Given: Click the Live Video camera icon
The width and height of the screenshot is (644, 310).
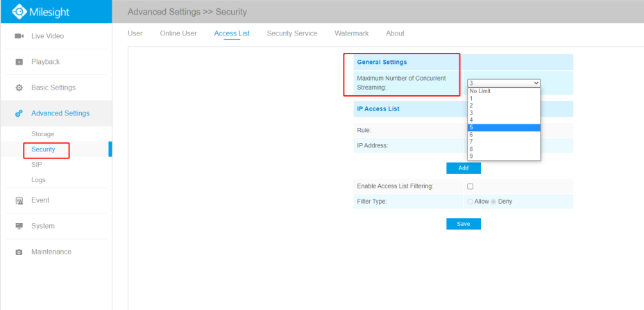Looking at the screenshot, I should tap(19, 36).
